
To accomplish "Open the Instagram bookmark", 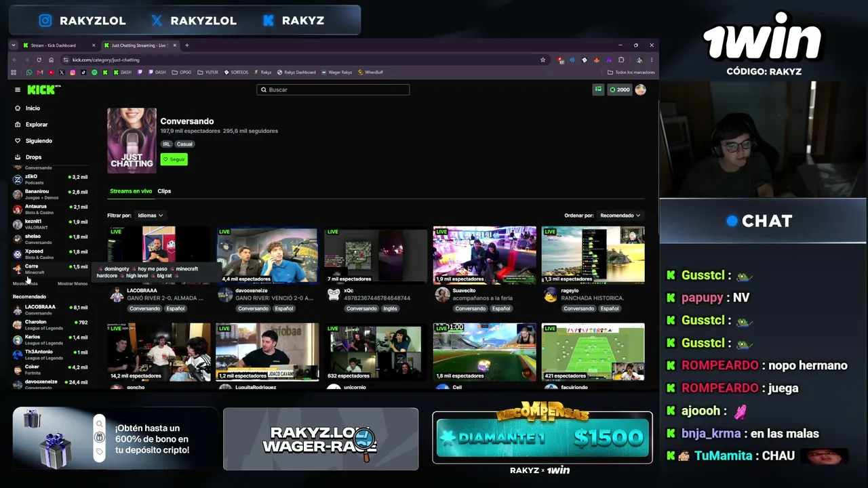I will 73,73.
